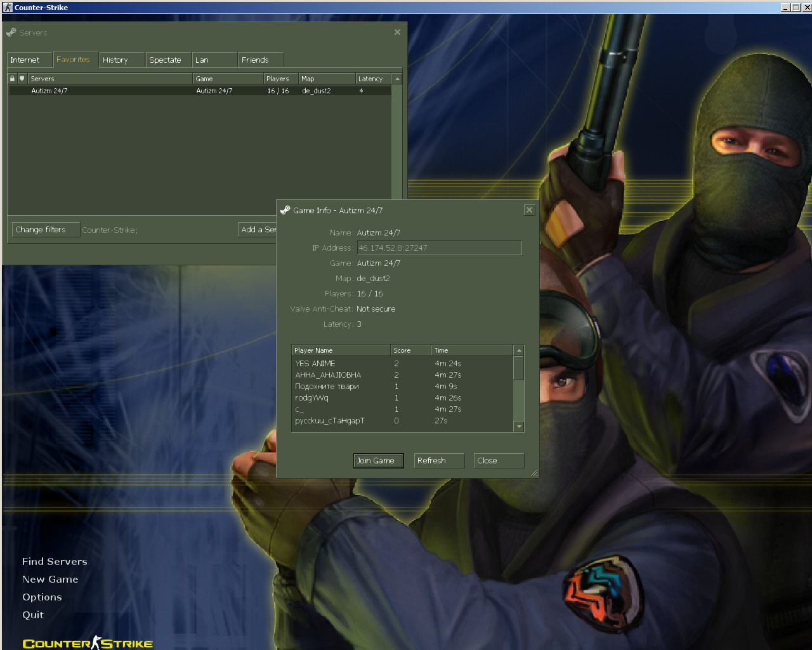Click the Join Game button
Viewport: 812px width, 650px height.
pos(379,461)
